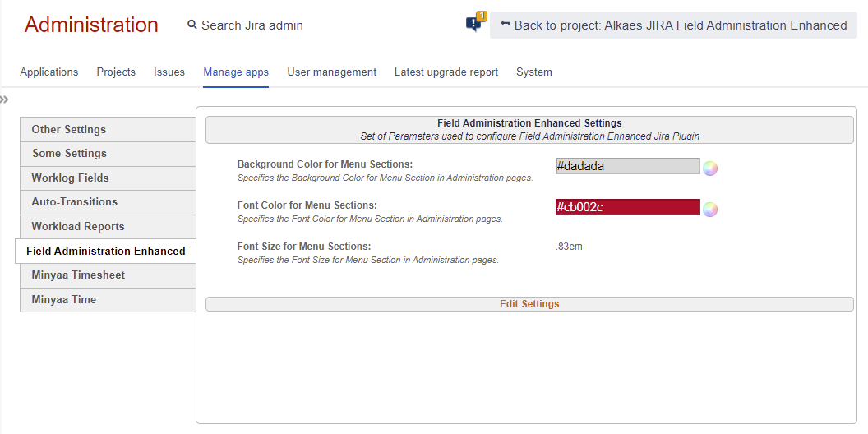Screen dimensions: 868x434
Task: Go to the Issues tab
Action: [x=169, y=72]
